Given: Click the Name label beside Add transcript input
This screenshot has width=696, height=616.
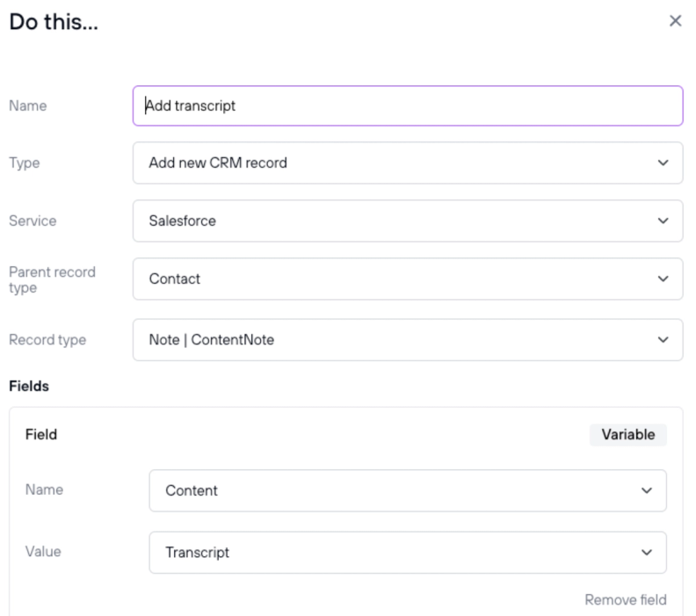Looking at the screenshot, I should pos(28,106).
